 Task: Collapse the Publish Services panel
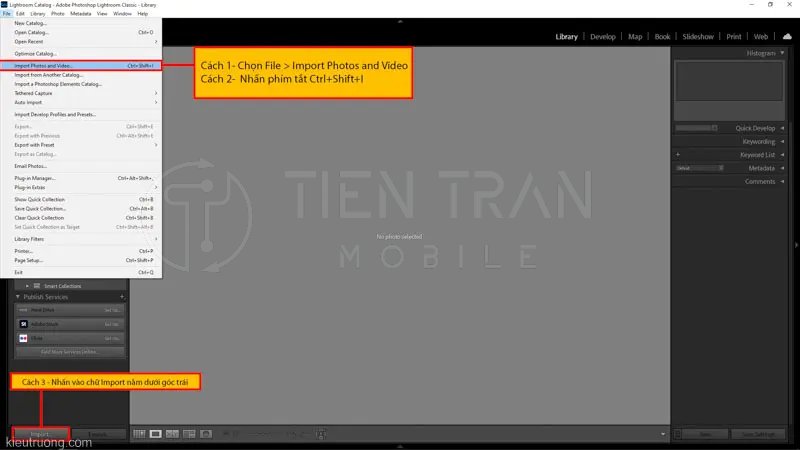17,297
